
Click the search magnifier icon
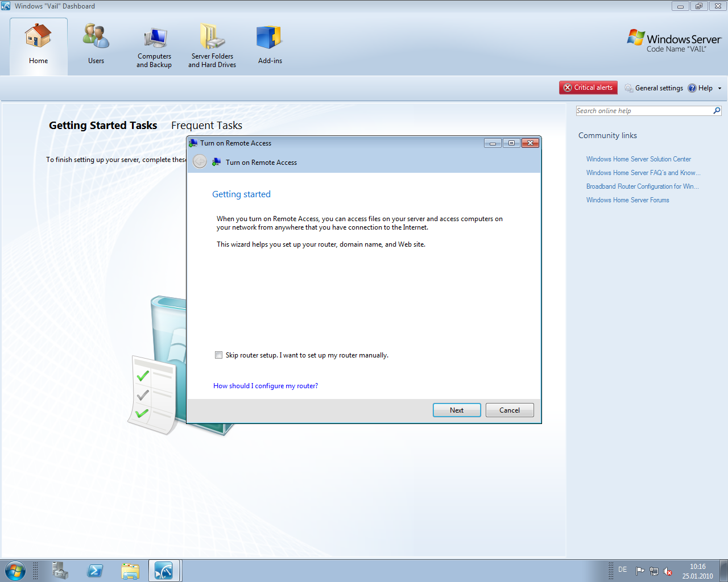point(717,111)
